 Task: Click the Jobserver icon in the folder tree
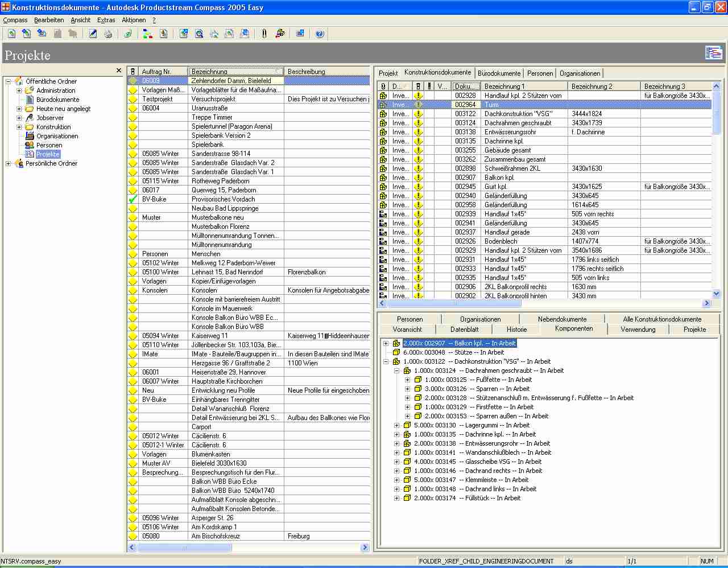30,118
